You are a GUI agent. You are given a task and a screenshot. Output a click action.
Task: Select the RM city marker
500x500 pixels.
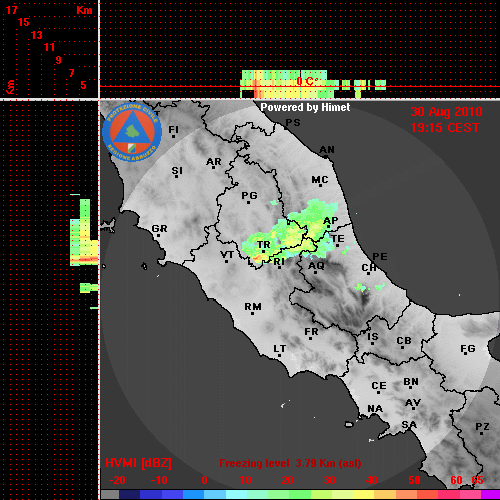point(252,313)
